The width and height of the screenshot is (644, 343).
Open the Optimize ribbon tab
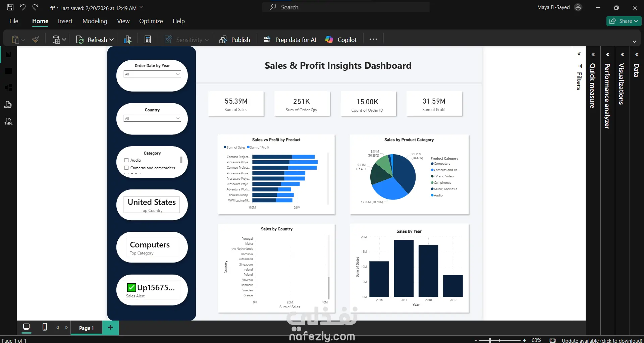click(x=151, y=21)
